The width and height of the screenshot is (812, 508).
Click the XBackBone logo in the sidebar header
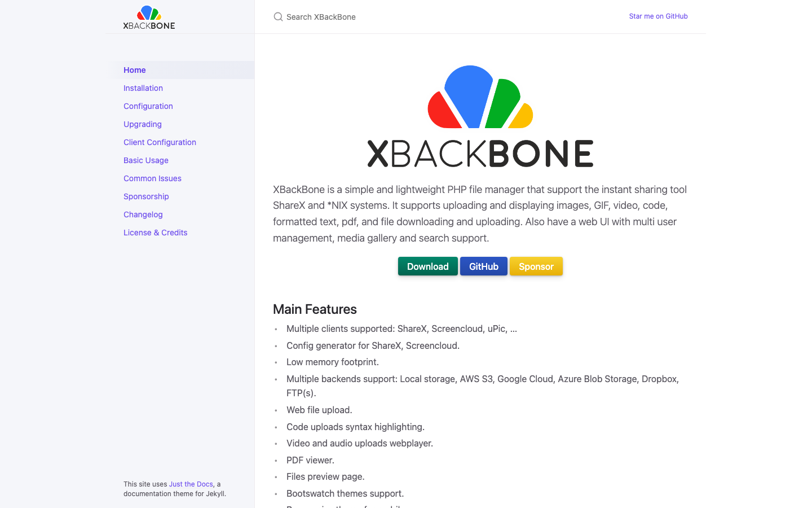(149, 17)
